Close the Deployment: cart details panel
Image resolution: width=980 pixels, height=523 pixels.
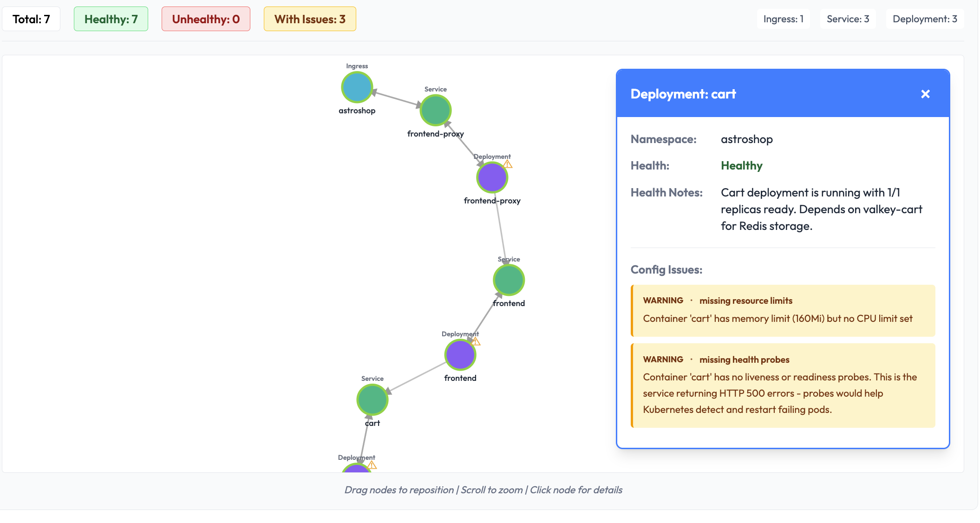(925, 94)
